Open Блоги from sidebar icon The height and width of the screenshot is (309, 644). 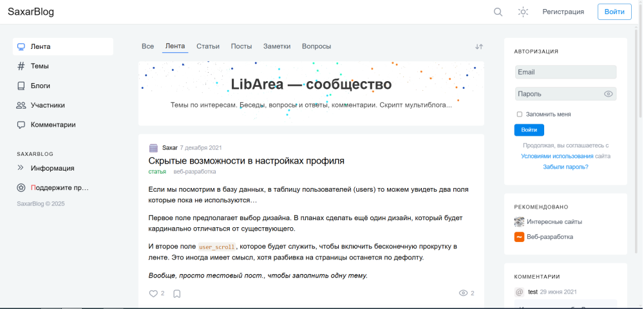pos(21,86)
